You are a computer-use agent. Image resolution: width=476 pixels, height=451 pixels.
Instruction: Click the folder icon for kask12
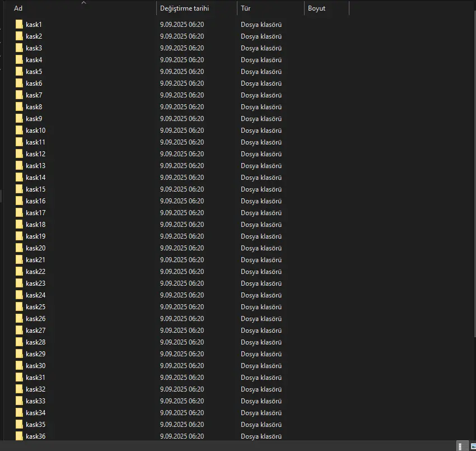pyautogui.click(x=19, y=154)
